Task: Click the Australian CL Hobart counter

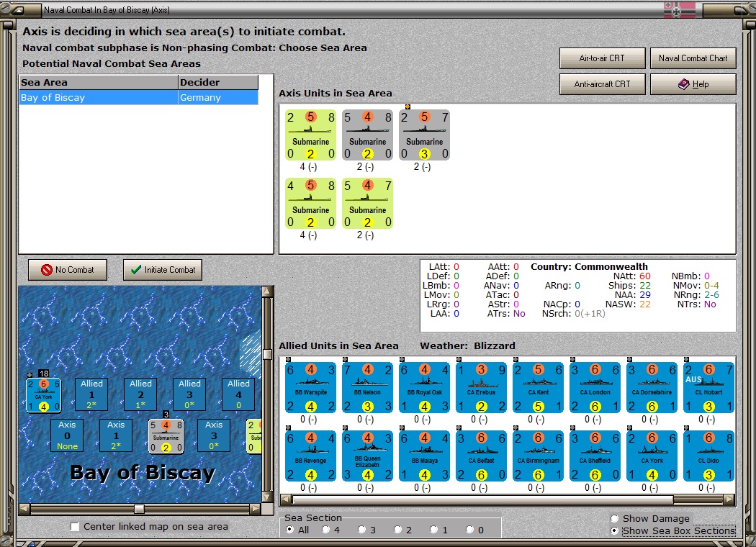Action: click(x=708, y=388)
